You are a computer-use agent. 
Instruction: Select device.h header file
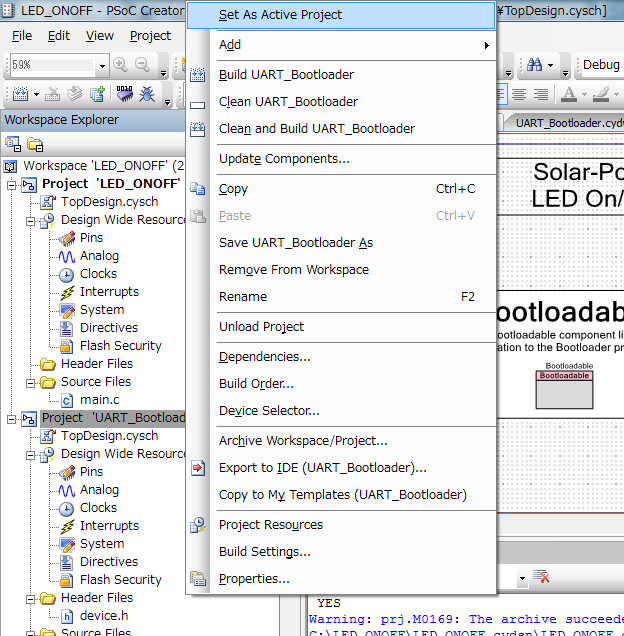(x=104, y=616)
